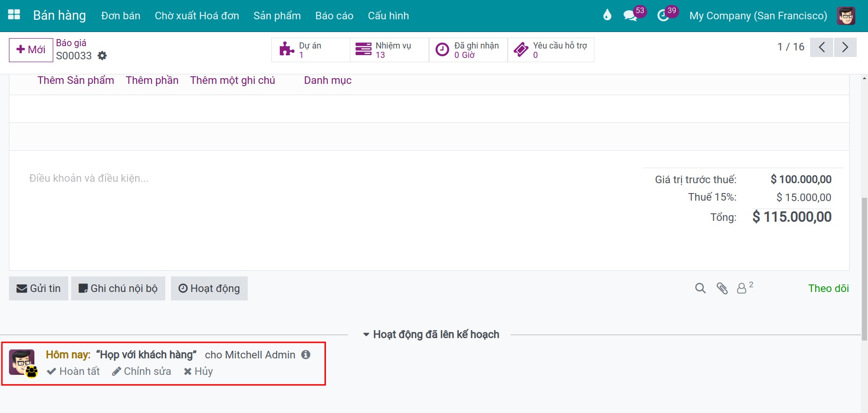Open the Danh mục catalog link
The image size is (868, 413).
coord(328,81)
